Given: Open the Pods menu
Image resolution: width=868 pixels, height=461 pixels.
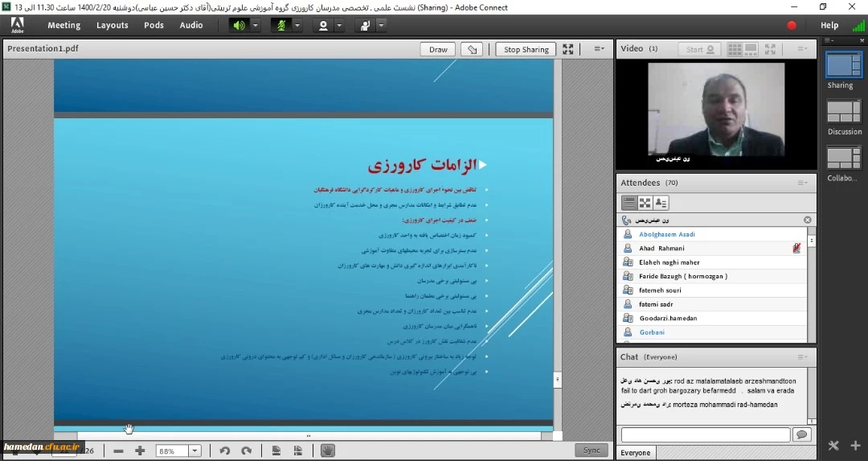Looking at the screenshot, I should pyautogui.click(x=154, y=26).
